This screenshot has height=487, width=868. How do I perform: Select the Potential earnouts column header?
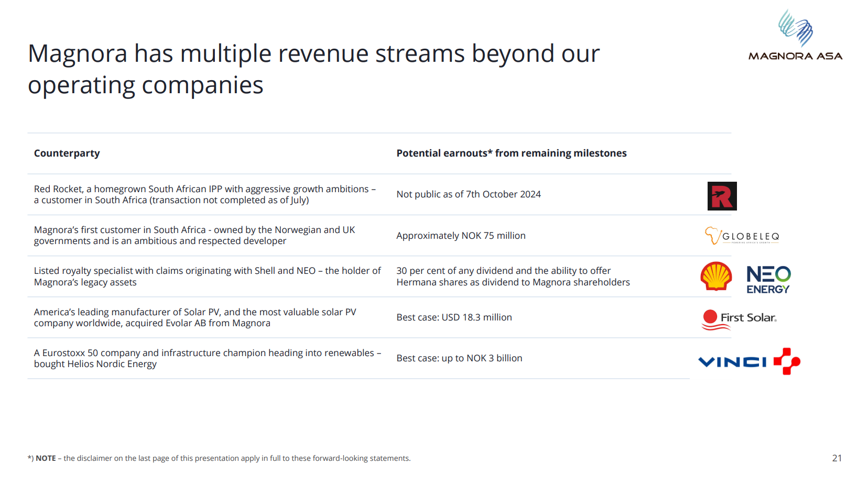pyautogui.click(x=511, y=153)
